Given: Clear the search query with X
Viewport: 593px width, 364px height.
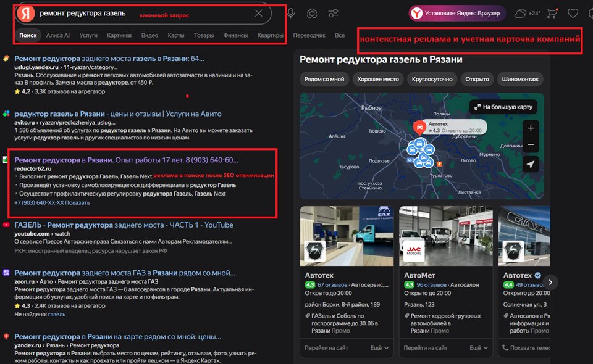Looking at the screenshot, I should tap(259, 13).
